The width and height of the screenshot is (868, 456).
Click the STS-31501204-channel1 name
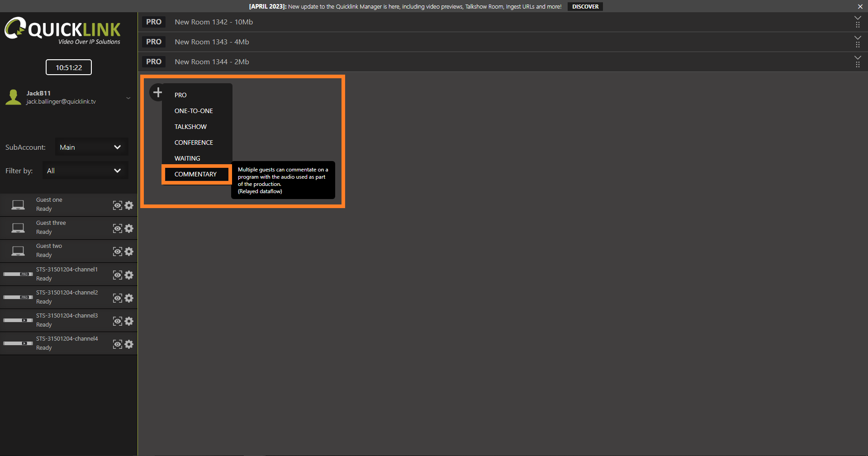pos(67,269)
